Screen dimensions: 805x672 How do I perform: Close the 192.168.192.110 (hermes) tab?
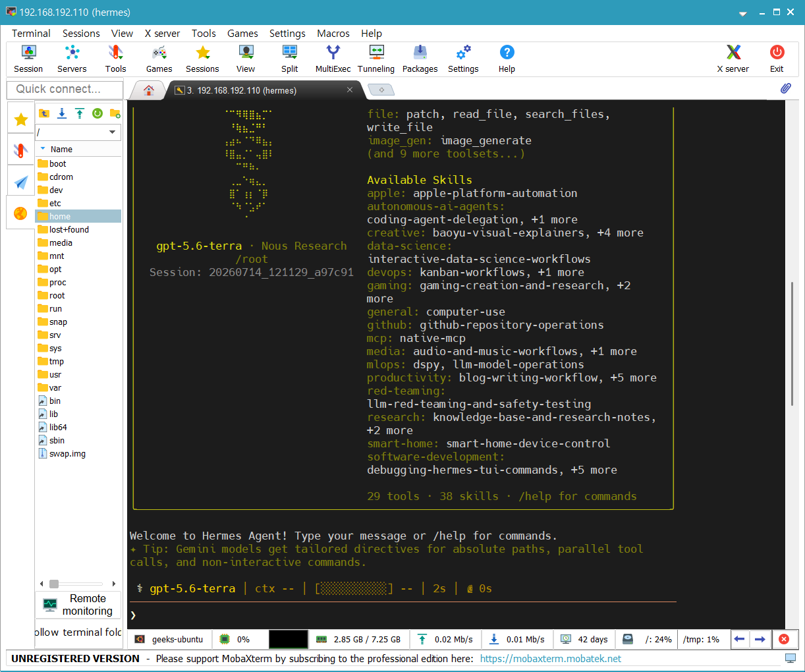point(350,90)
